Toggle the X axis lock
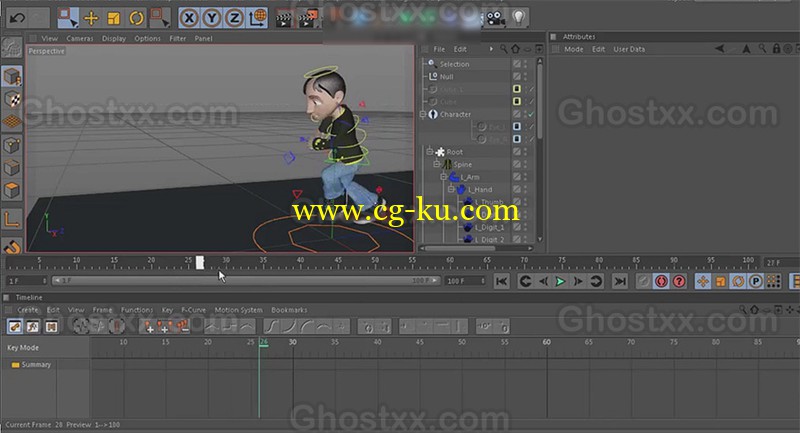The width and height of the screenshot is (800, 433). click(189, 18)
